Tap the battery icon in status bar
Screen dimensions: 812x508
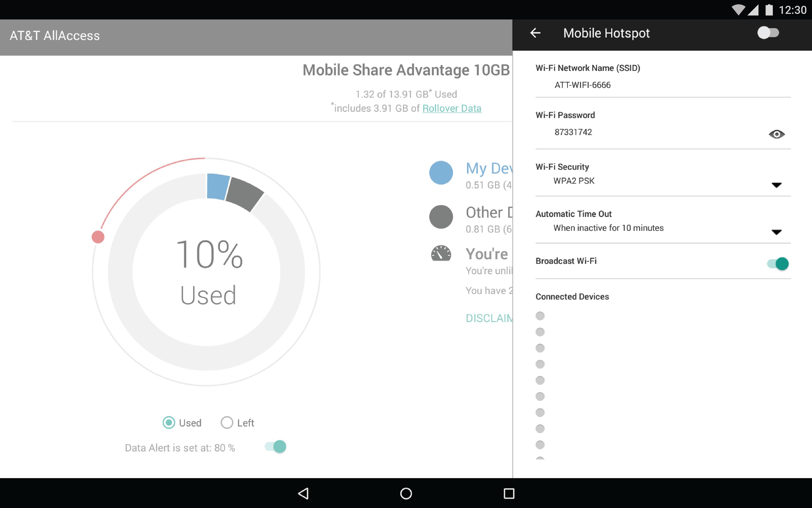769,10
